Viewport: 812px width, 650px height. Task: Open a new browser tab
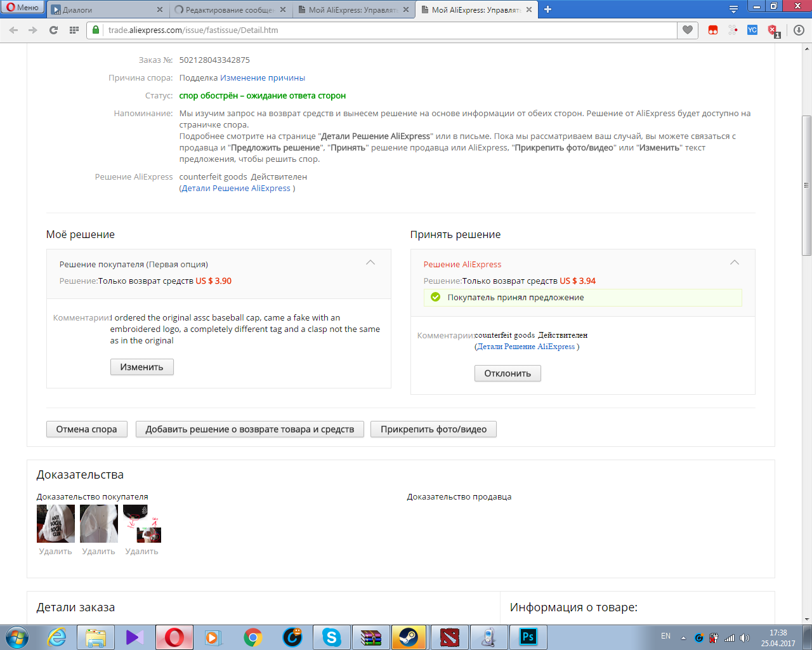[x=547, y=10]
